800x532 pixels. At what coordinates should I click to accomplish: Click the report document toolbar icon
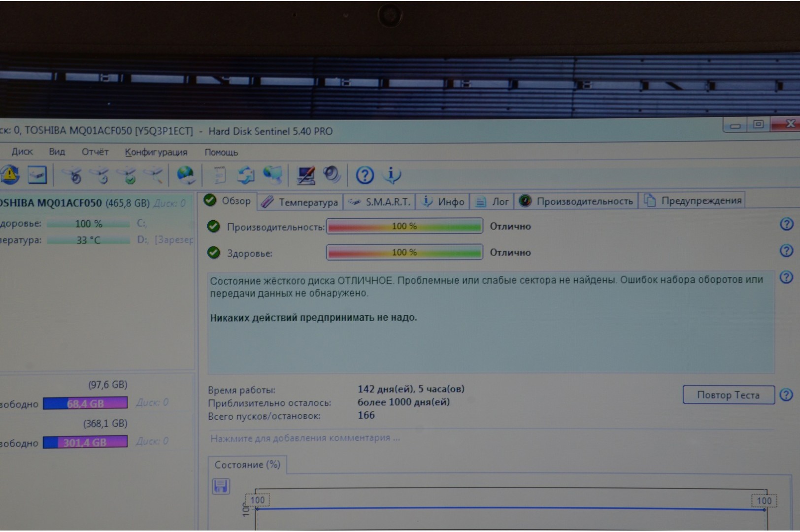tap(219, 175)
